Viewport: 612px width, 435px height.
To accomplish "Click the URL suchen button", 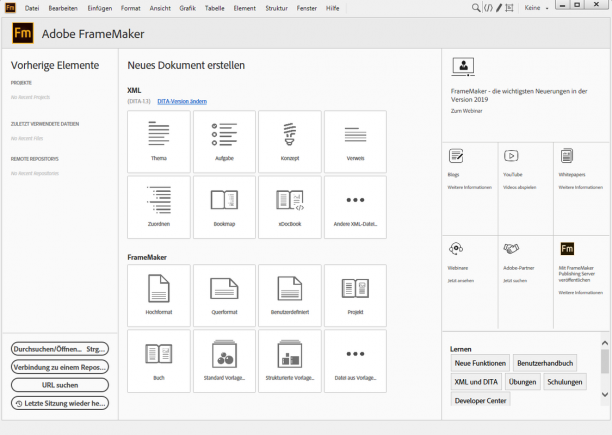I will point(60,385).
